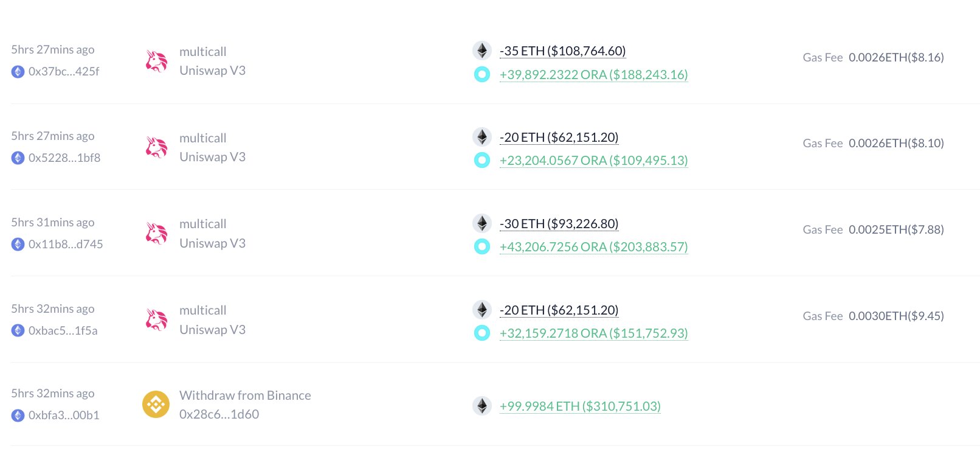Viewport: 980px width, 460px height.
Task: Click +23,204.0567 ORA received amount
Action: [x=593, y=161]
